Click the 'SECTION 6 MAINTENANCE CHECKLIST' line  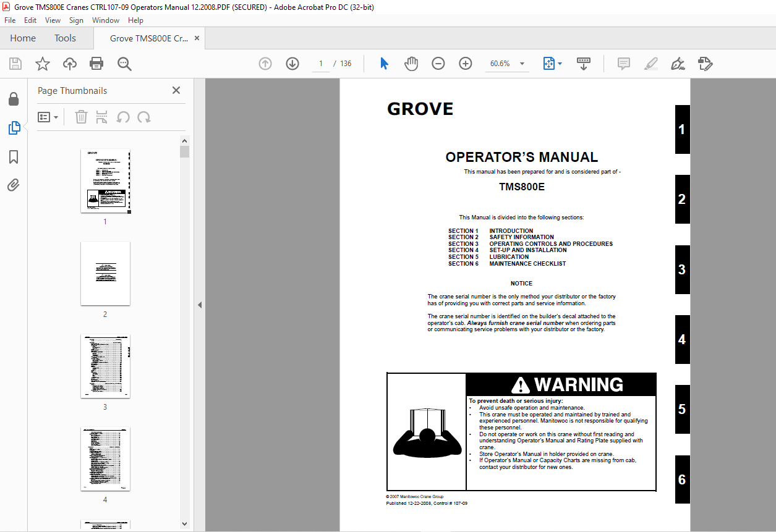click(507, 264)
